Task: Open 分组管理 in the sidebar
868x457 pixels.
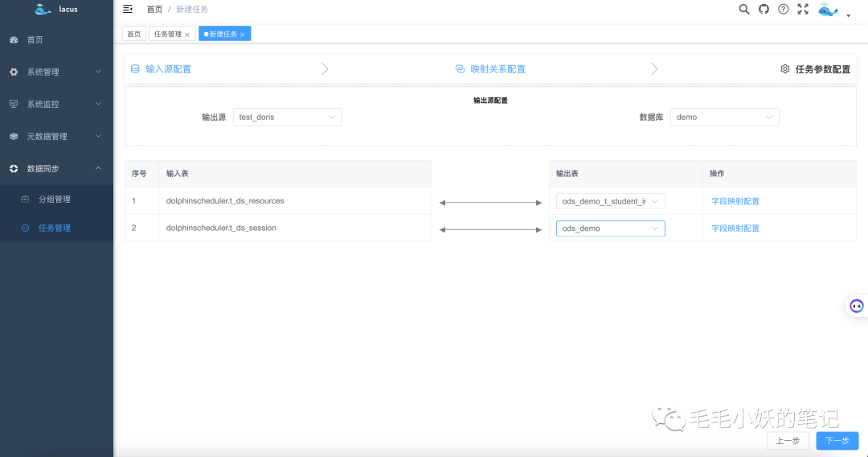Action: point(56,199)
